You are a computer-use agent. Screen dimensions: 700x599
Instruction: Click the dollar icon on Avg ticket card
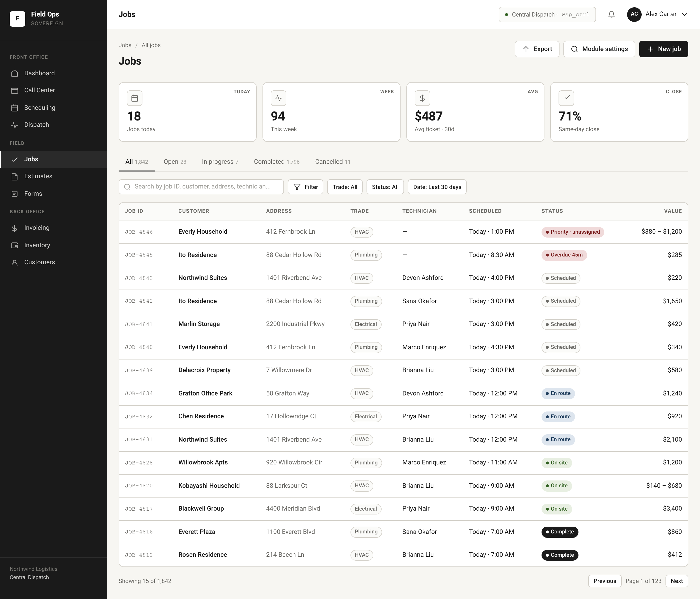(x=422, y=98)
